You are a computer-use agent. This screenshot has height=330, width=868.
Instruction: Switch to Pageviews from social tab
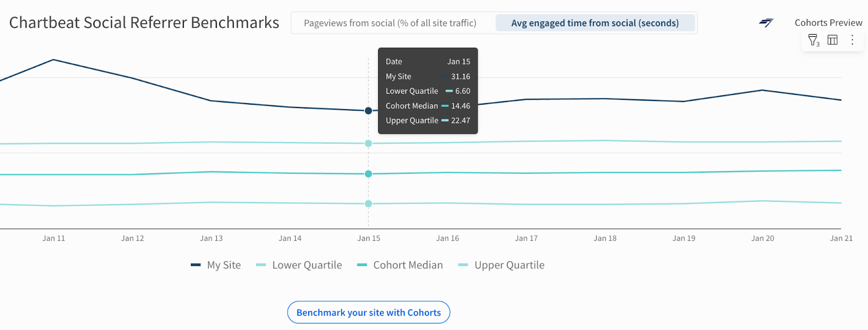tap(390, 23)
